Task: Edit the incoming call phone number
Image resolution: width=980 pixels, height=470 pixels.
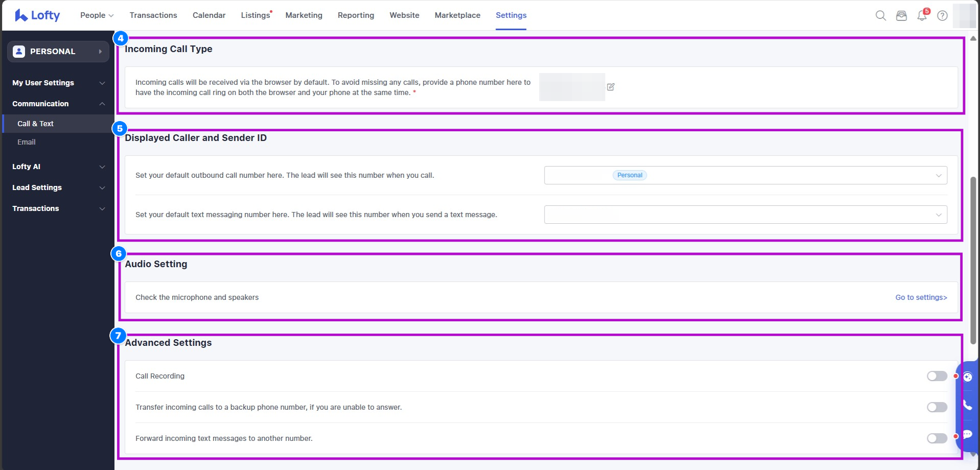Action: (611, 87)
